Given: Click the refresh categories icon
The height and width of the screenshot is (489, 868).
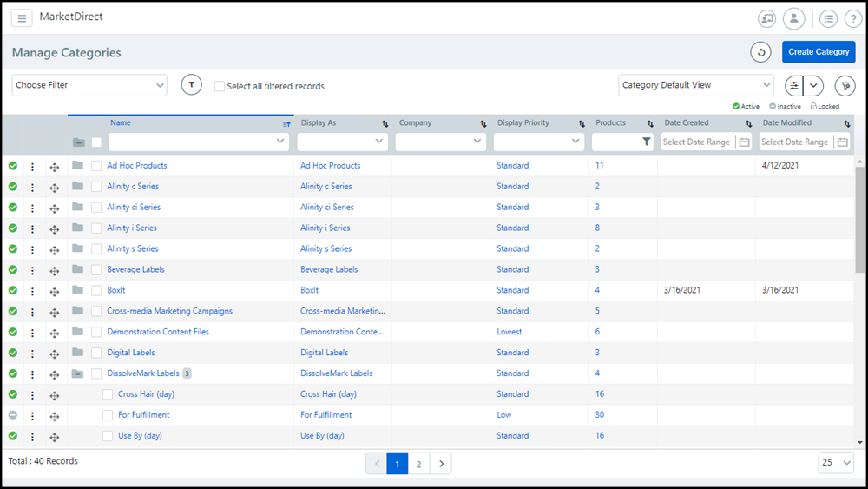Looking at the screenshot, I should [x=761, y=52].
